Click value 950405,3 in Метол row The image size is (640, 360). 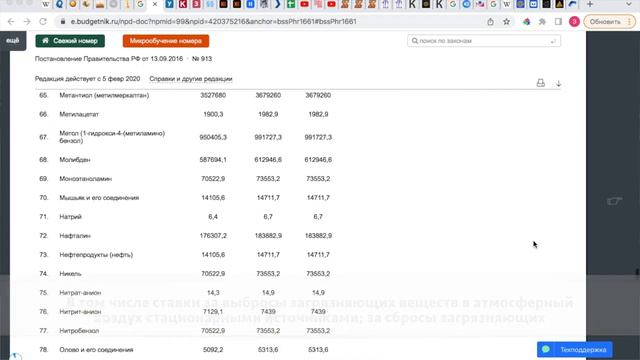[213, 137]
